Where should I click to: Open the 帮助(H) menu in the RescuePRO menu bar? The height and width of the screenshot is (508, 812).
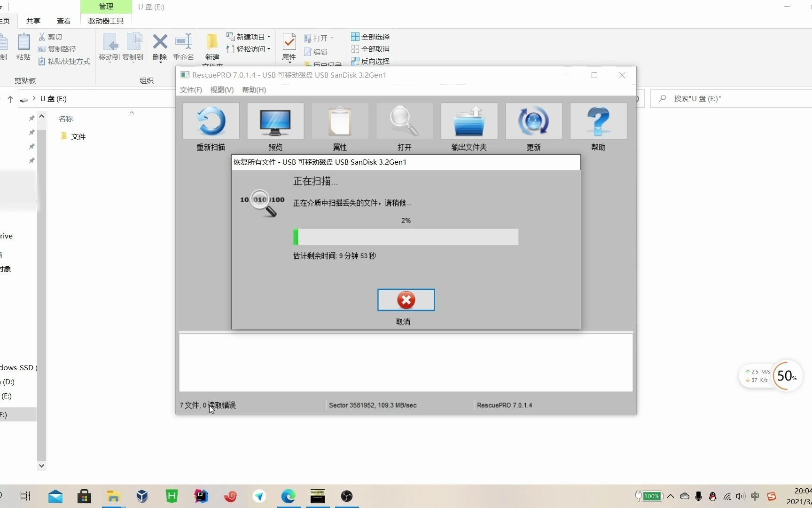(x=254, y=90)
